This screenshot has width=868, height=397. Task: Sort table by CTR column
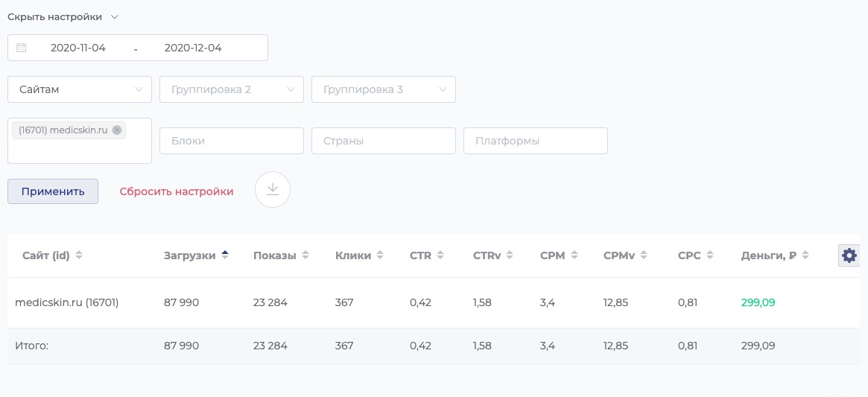tap(426, 255)
